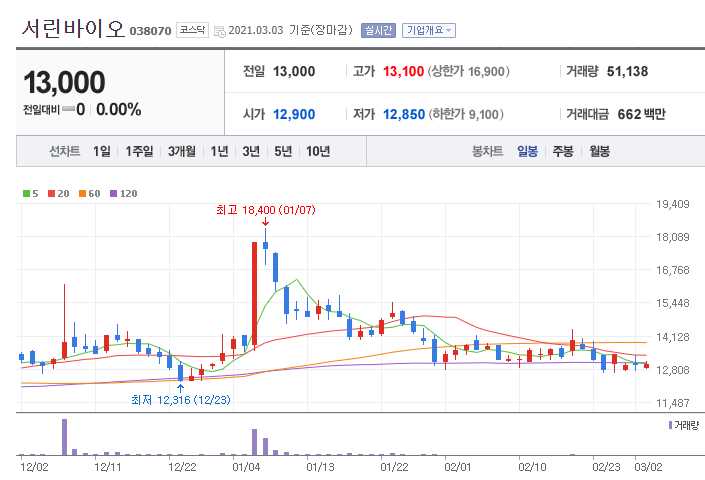Click the purple 120-day moving average swatch
Screen dimensions: 705x480
pos(113,194)
